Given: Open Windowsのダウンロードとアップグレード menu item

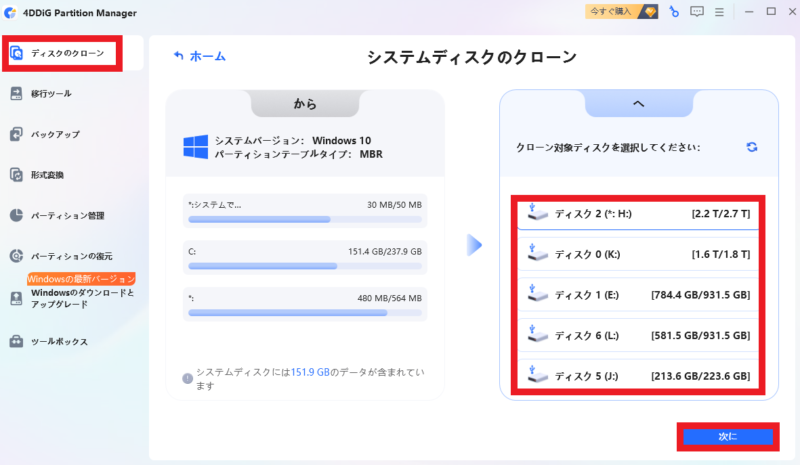Looking at the screenshot, I should (x=80, y=299).
